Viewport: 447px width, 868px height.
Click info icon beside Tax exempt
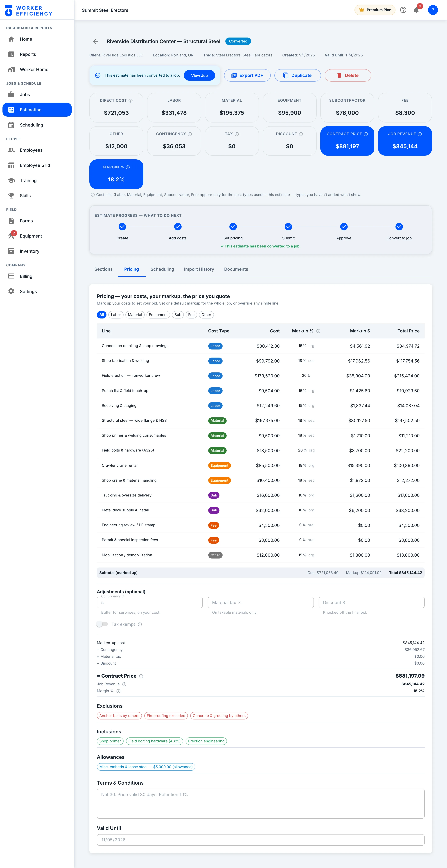coord(140,624)
